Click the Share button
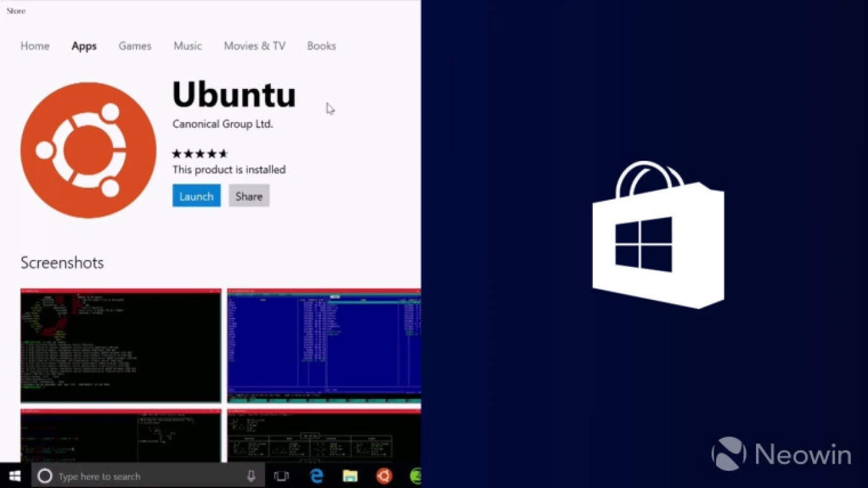Viewport: 868px width, 488px height. 249,196
